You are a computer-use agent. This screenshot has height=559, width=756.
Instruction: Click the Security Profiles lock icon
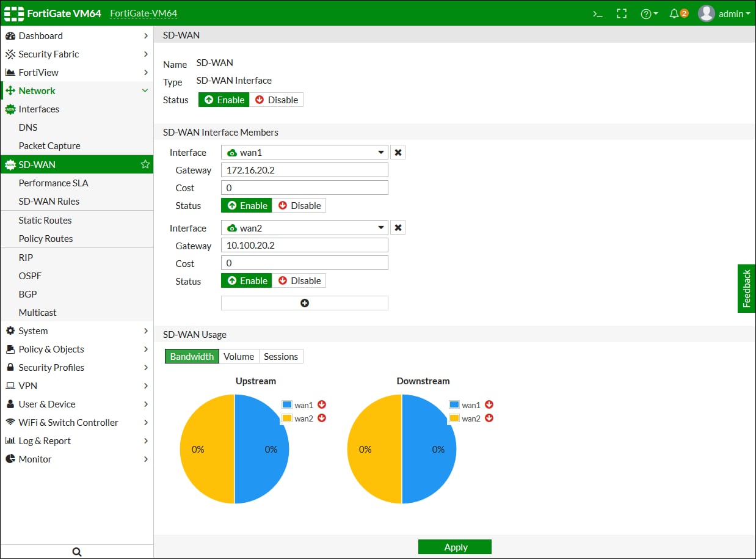click(x=10, y=368)
